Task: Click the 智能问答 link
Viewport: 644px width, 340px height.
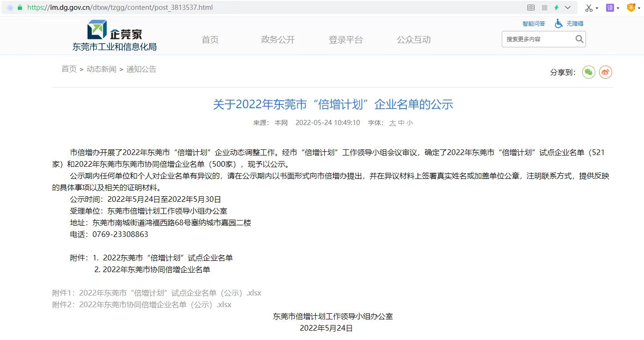Action: (x=534, y=23)
